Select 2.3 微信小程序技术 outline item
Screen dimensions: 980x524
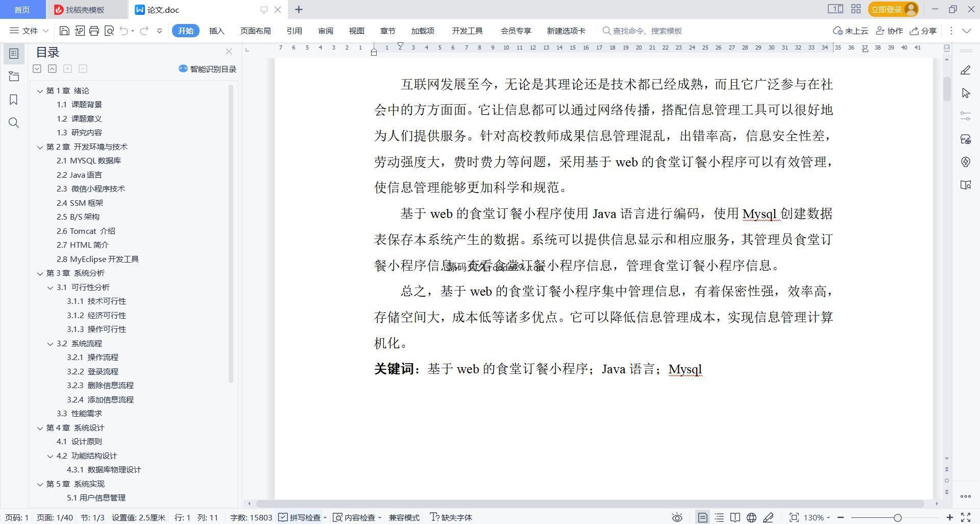[x=90, y=189]
